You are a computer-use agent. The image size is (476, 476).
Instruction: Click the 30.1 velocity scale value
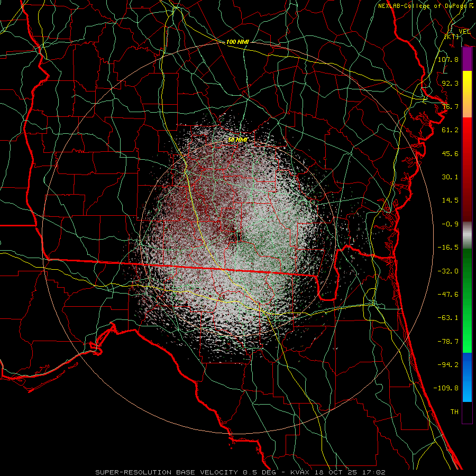click(x=450, y=177)
